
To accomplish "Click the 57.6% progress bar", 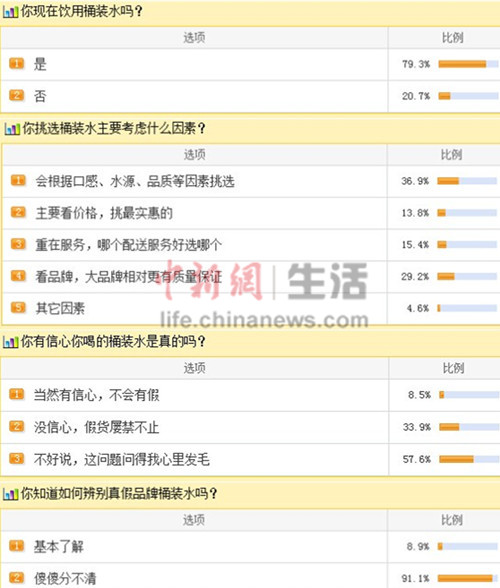I will [x=469, y=459].
